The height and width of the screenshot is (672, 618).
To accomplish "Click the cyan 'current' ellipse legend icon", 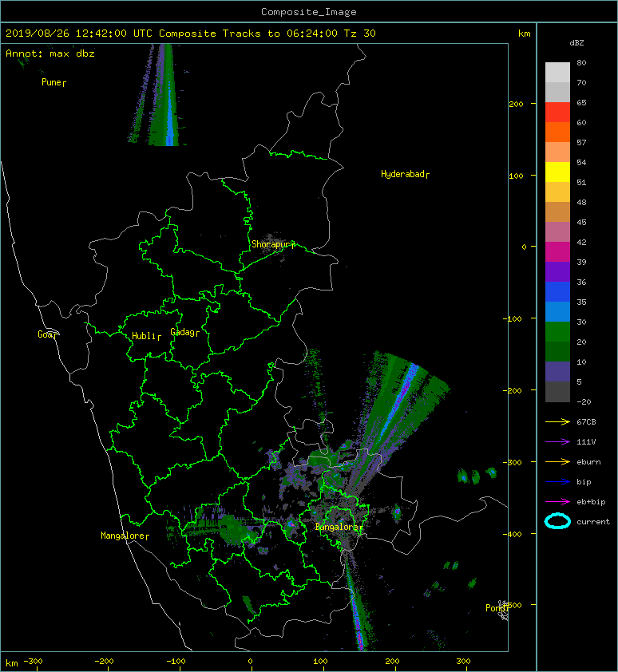I will pos(557,521).
